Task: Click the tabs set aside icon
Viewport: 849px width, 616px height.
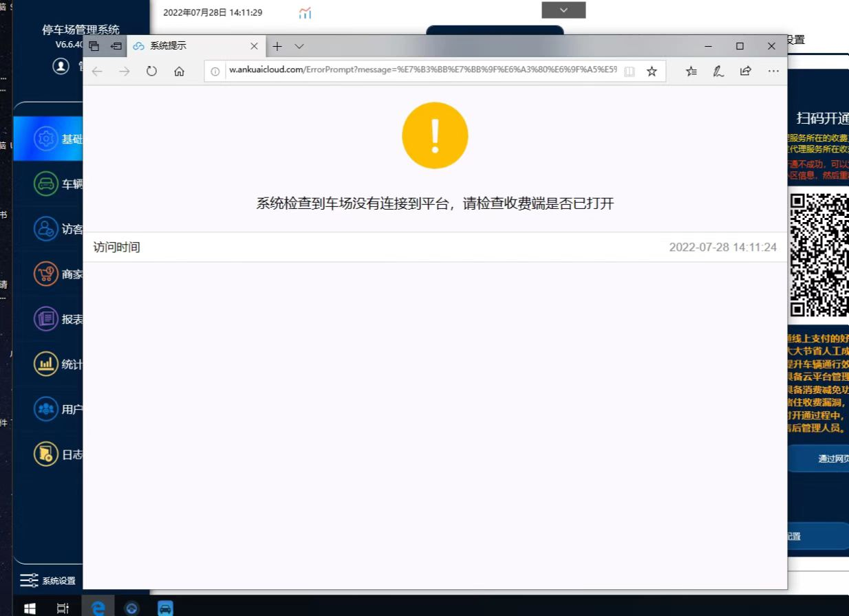Action: (x=94, y=46)
